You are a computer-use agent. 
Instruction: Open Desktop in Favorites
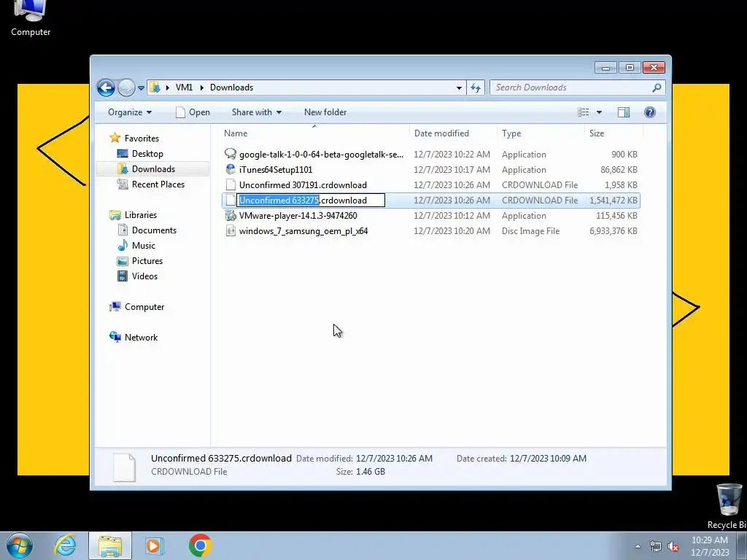point(147,154)
